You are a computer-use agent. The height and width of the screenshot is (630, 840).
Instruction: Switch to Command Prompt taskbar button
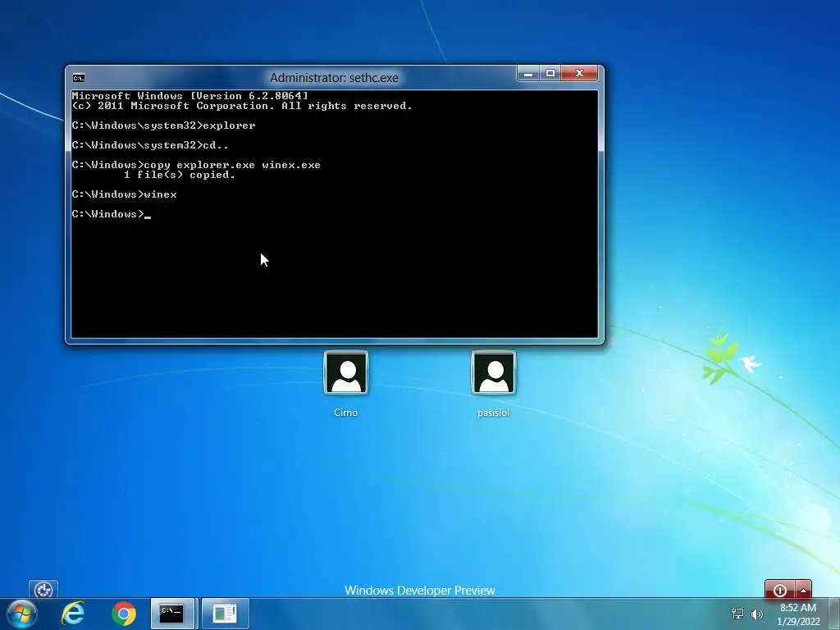click(x=171, y=614)
